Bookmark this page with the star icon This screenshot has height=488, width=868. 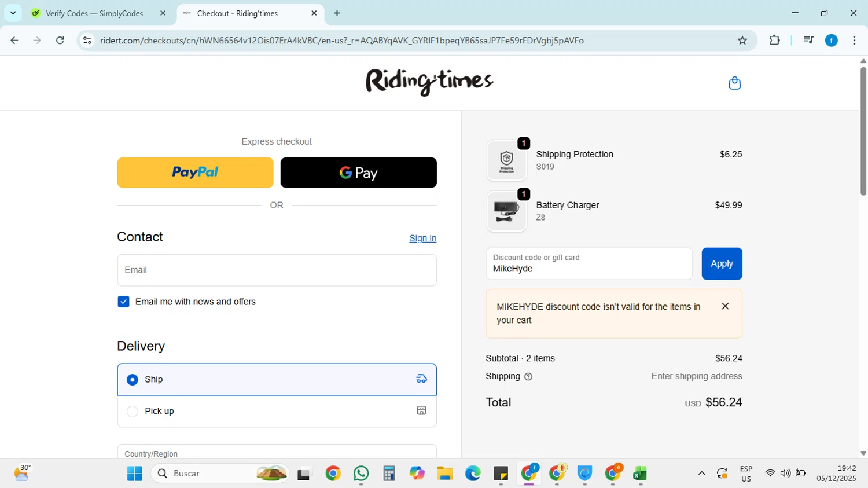742,41
